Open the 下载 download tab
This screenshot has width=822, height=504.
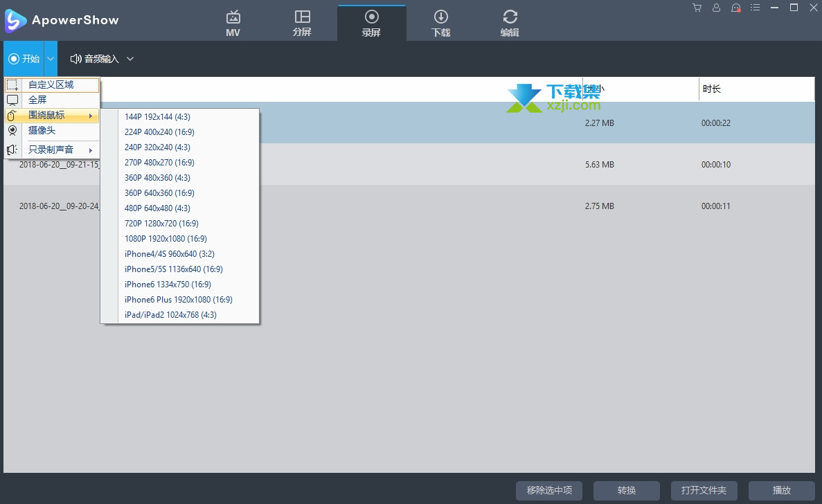440,23
